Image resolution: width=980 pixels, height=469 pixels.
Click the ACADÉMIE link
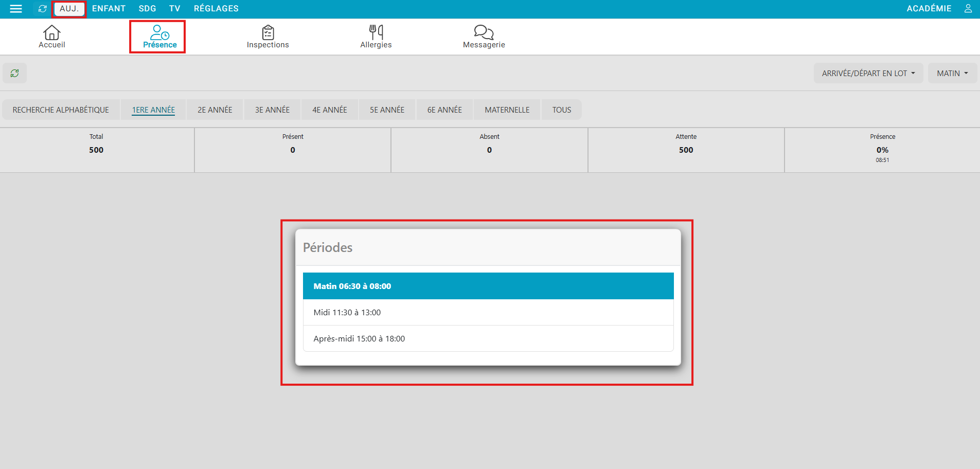point(929,9)
